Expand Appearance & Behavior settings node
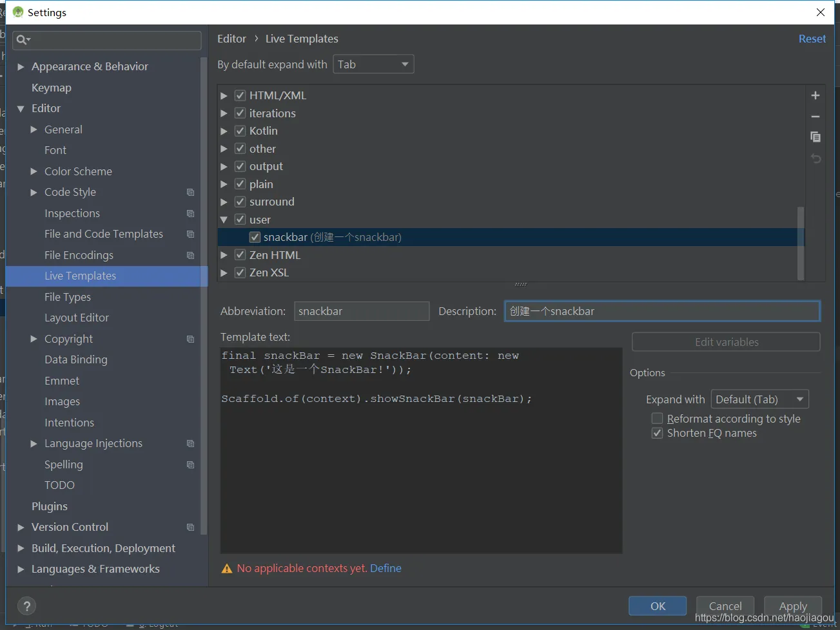The height and width of the screenshot is (630, 840). pyautogui.click(x=21, y=66)
